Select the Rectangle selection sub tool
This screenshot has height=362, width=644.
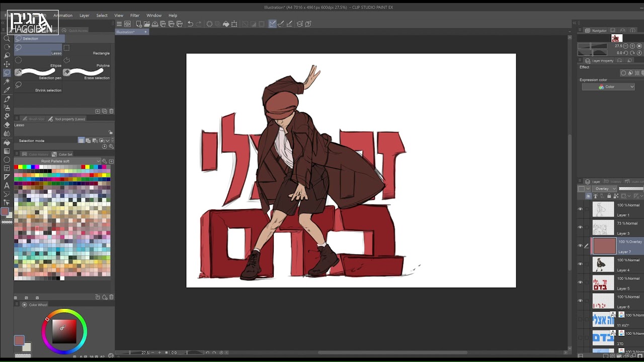coord(88,49)
